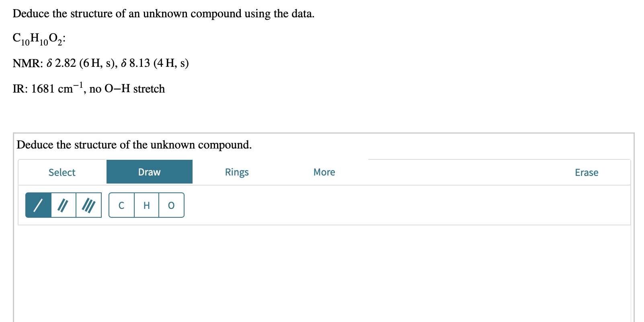
Task: Pick the hydrogen atom button
Action: pos(146,205)
